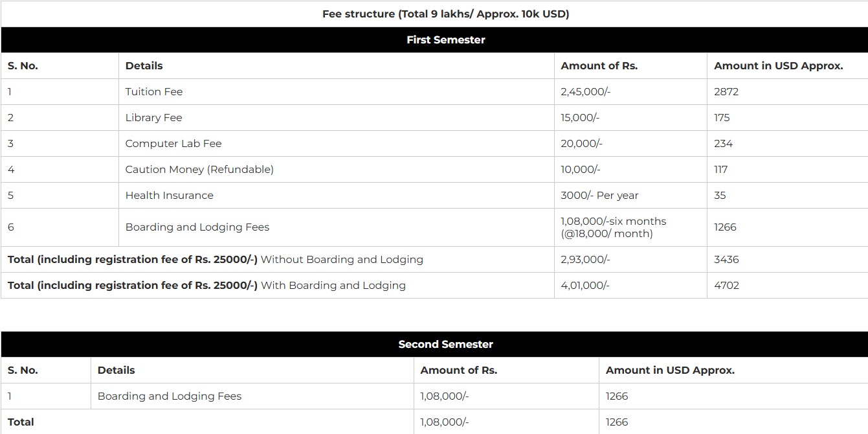This screenshot has height=434, width=868.
Task: Click total Without Boarding and Lodging row
Action: point(215,259)
